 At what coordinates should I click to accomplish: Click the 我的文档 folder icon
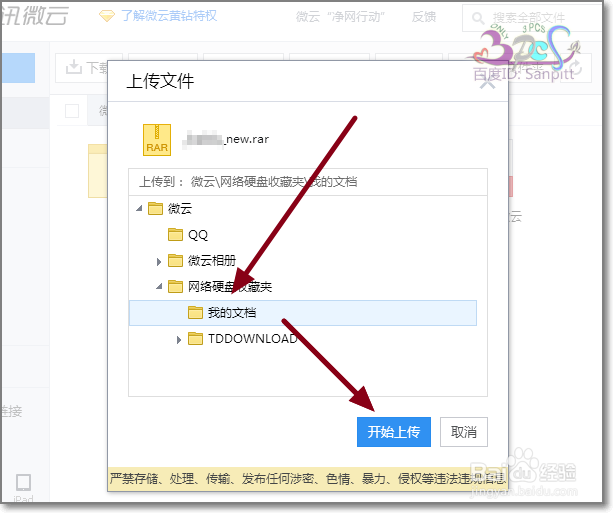click(x=195, y=312)
